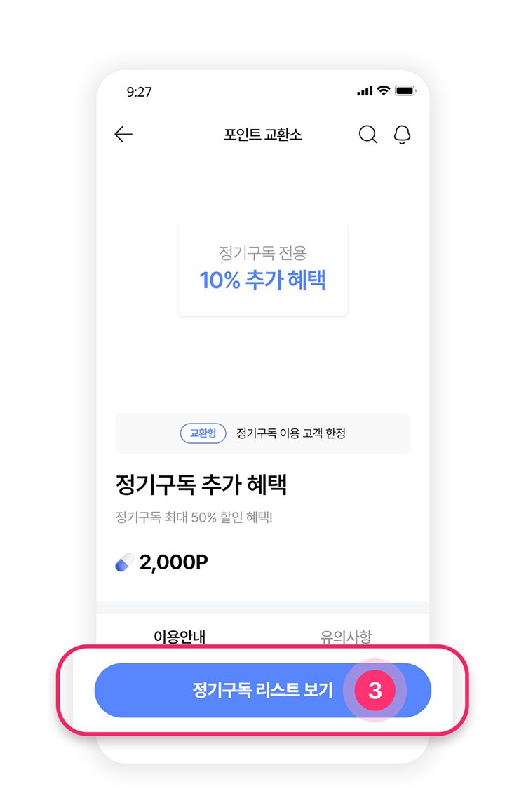The height and width of the screenshot is (812, 526).
Task: Tap the back arrow icon
Action: pyautogui.click(x=123, y=135)
